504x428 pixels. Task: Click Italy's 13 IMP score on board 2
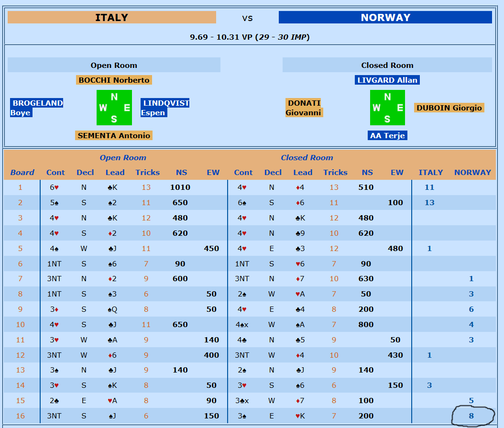click(429, 203)
